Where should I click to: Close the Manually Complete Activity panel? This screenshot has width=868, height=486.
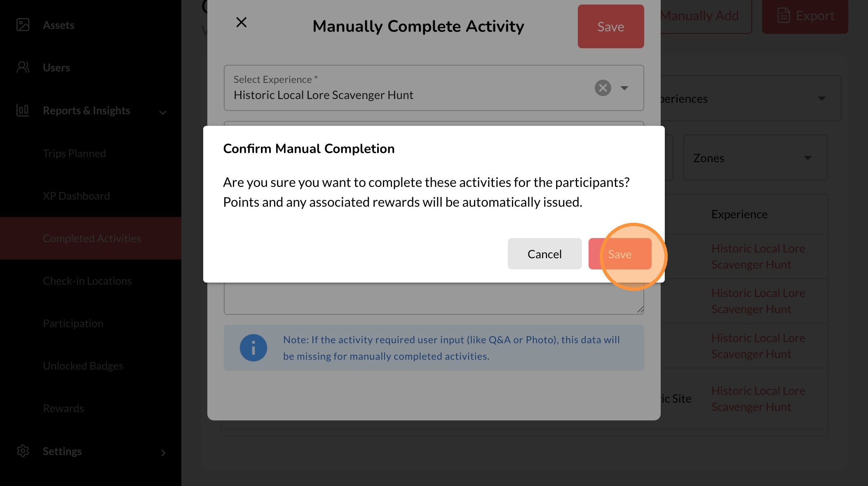[x=242, y=22]
